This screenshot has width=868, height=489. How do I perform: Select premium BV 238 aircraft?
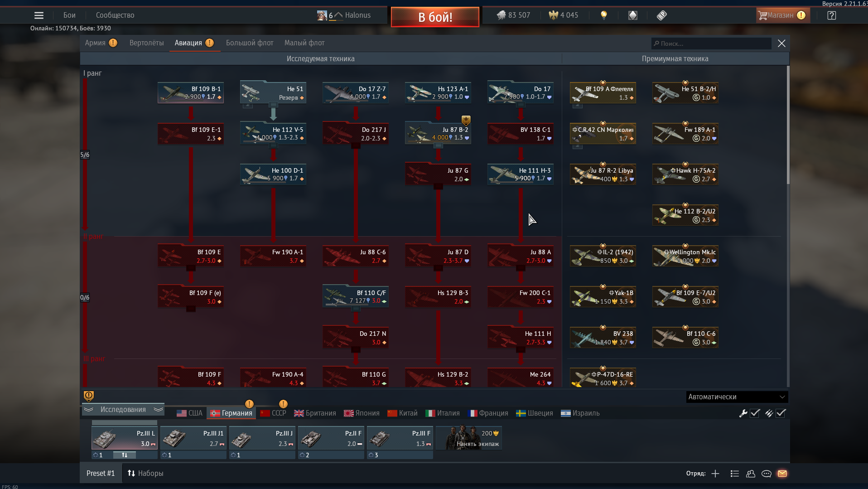coord(603,338)
